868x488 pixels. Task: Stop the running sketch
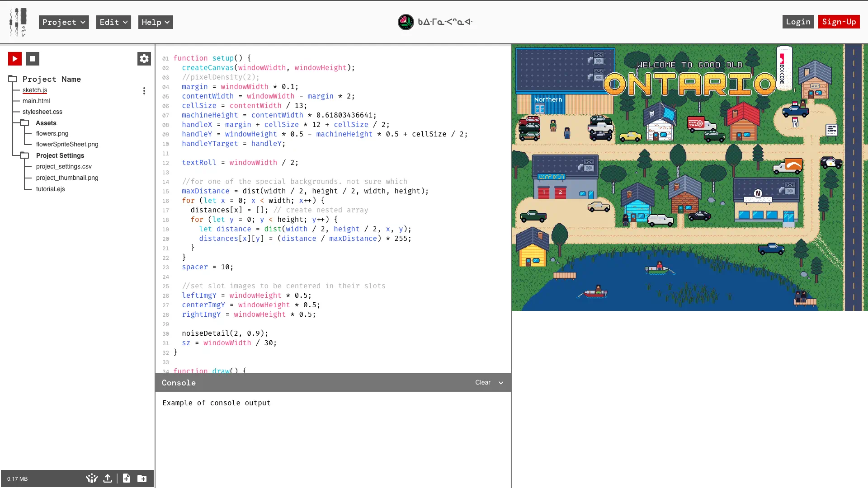[32, 59]
